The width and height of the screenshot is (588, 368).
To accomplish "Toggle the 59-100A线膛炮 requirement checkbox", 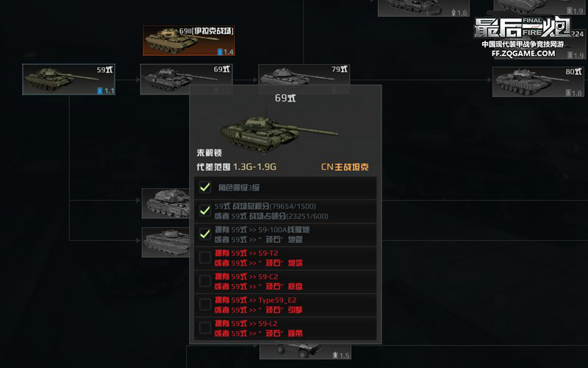I will click(x=205, y=234).
